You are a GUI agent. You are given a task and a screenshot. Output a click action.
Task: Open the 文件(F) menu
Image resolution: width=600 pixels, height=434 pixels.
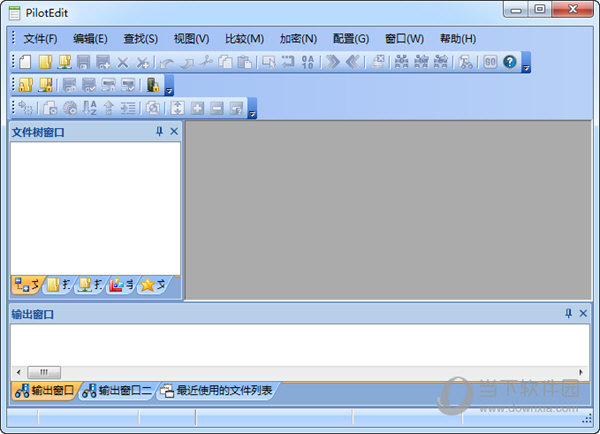(40, 39)
